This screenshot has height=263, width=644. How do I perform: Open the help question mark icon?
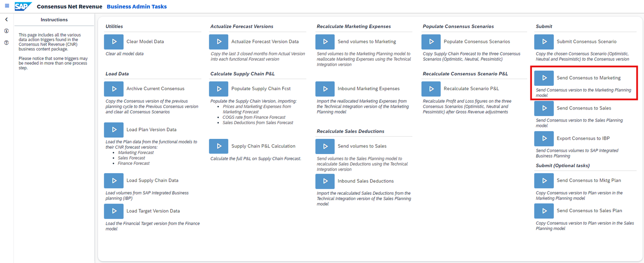6,43
